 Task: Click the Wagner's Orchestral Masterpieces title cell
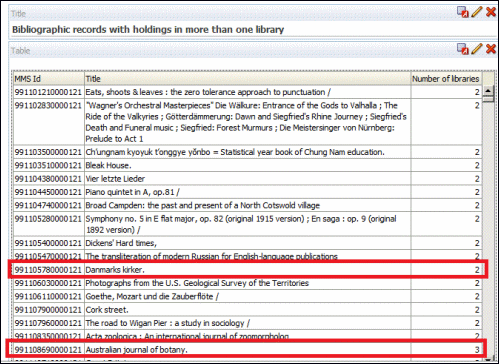tap(248, 122)
